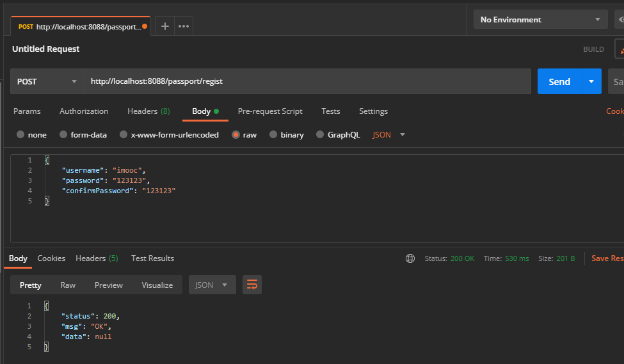The image size is (624, 364).
Task: Toggle response word wrap icon
Action: click(x=252, y=285)
